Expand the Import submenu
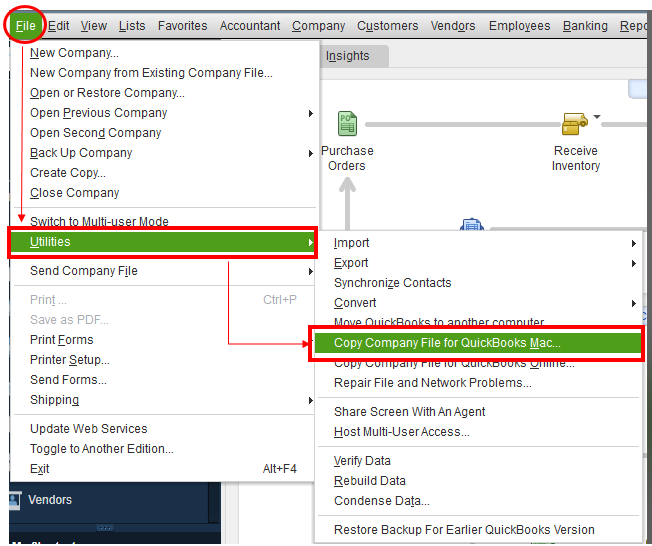The height and width of the screenshot is (546, 652). click(351, 243)
